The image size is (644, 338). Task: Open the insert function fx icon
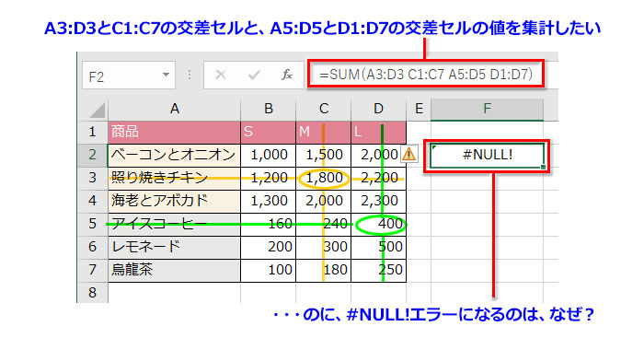286,75
